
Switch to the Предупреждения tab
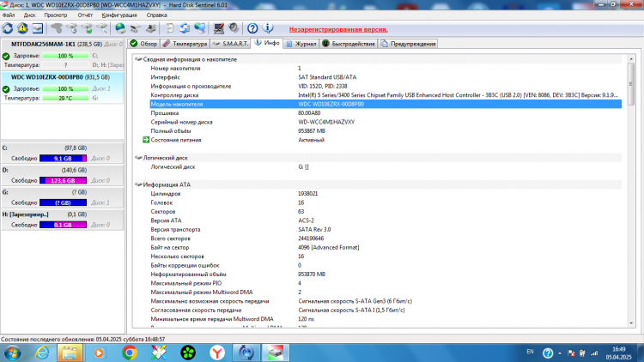pyautogui.click(x=408, y=44)
